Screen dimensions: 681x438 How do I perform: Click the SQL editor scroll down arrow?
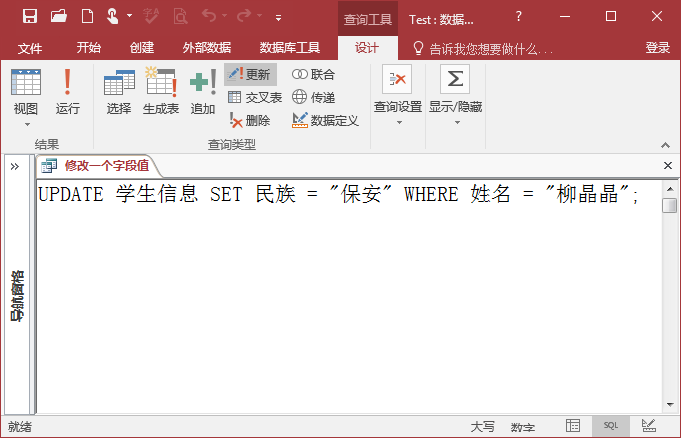click(670, 405)
